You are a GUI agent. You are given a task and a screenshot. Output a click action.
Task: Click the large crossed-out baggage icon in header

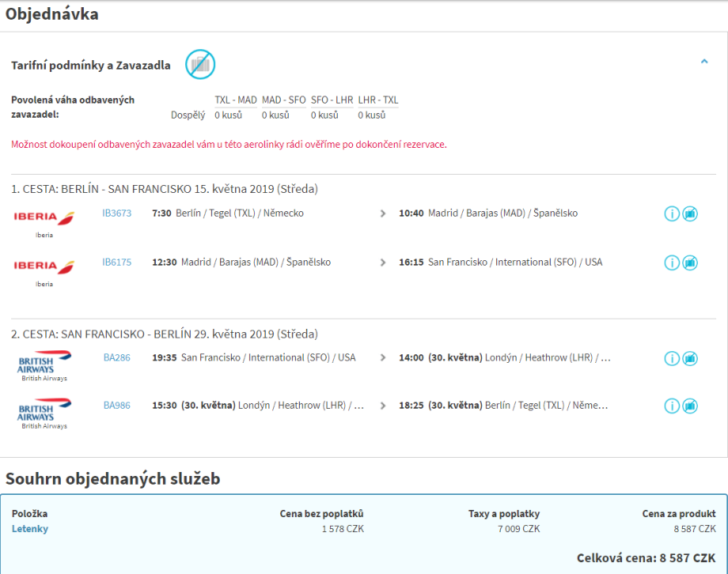pyautogui.click(x=200, y=64)
